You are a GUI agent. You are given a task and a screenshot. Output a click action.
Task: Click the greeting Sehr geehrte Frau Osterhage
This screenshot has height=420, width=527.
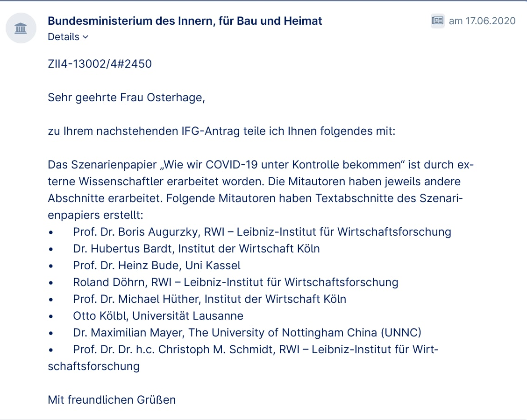[x=126, y=98]
